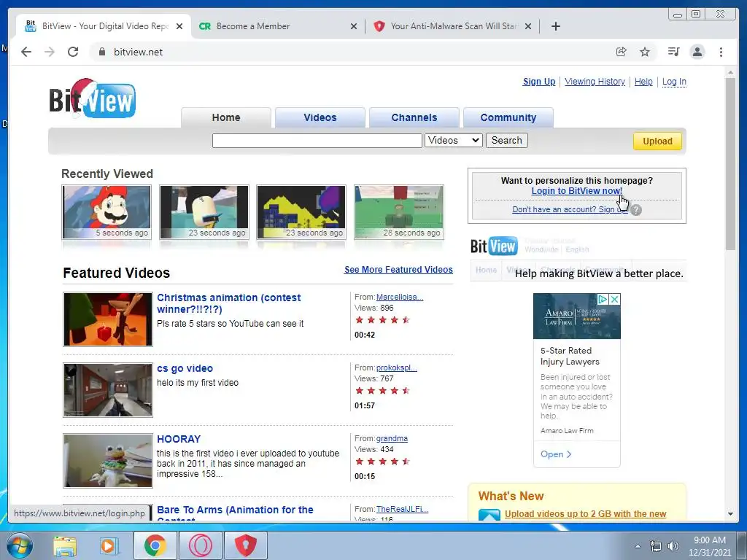Screen dimensions: 747x560
Task: Click the padlock site info icon
Action: [x=101, y=52]
